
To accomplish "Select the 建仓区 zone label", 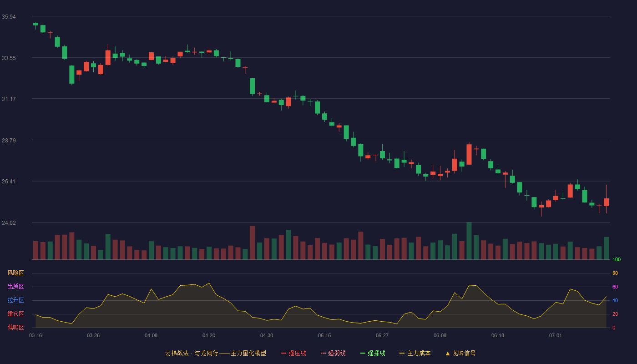I will tap(15, 314).
